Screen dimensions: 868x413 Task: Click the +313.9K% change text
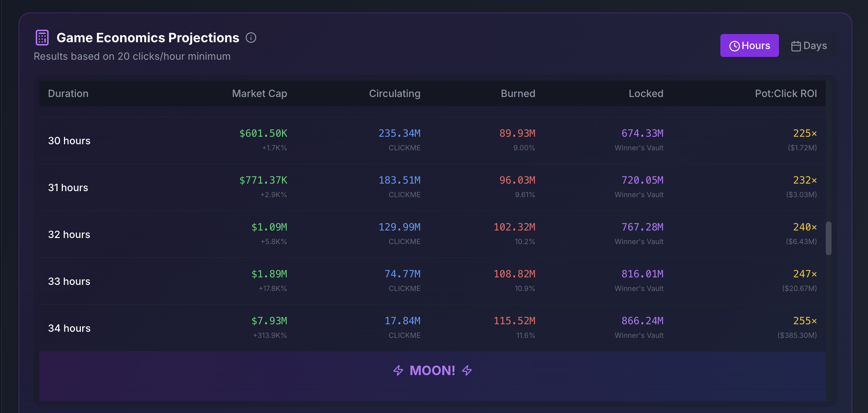(x=270, y=335)
